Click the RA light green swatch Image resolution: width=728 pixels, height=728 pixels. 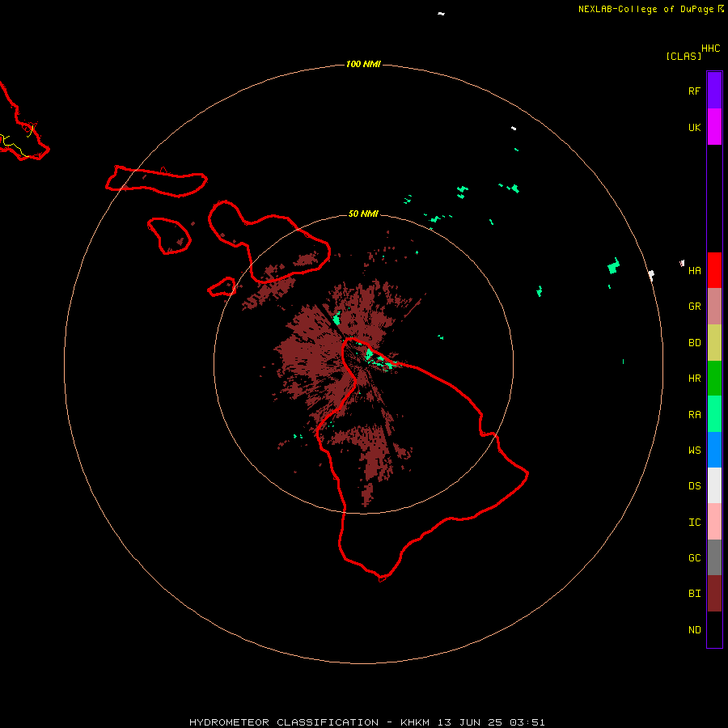(714, 414)
